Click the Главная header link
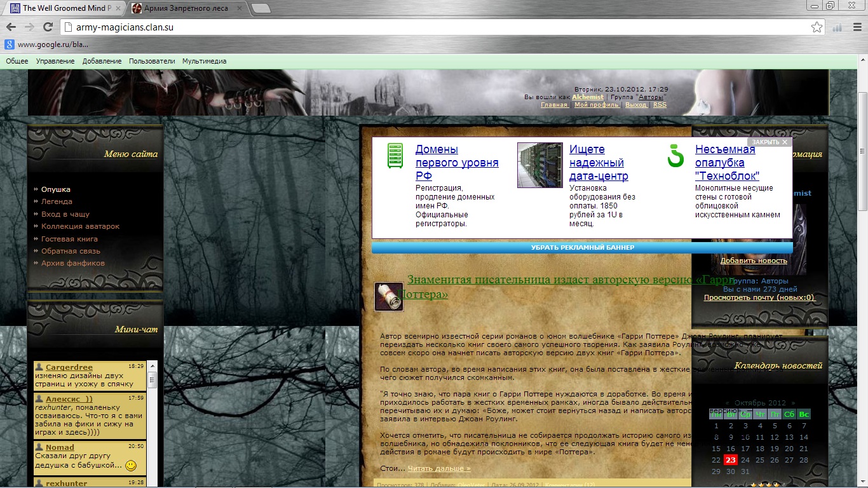 (554, 105)
